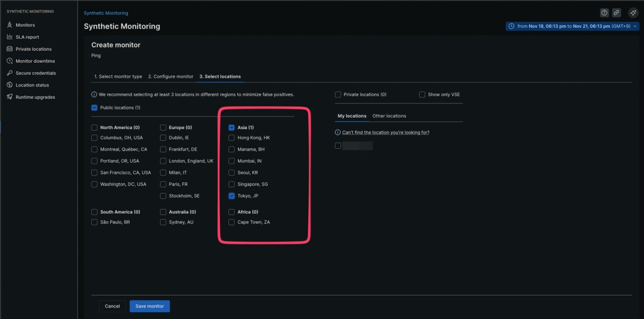Click the Save monitor button
644x319 pixels.
tap(149, 306)
